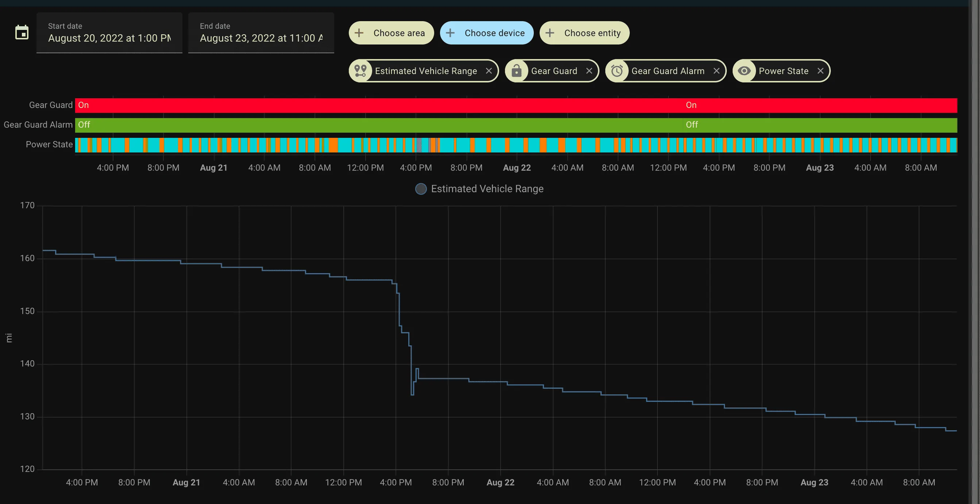Open the Choose area picker
The image size is (980, 504).
(391, 33)
